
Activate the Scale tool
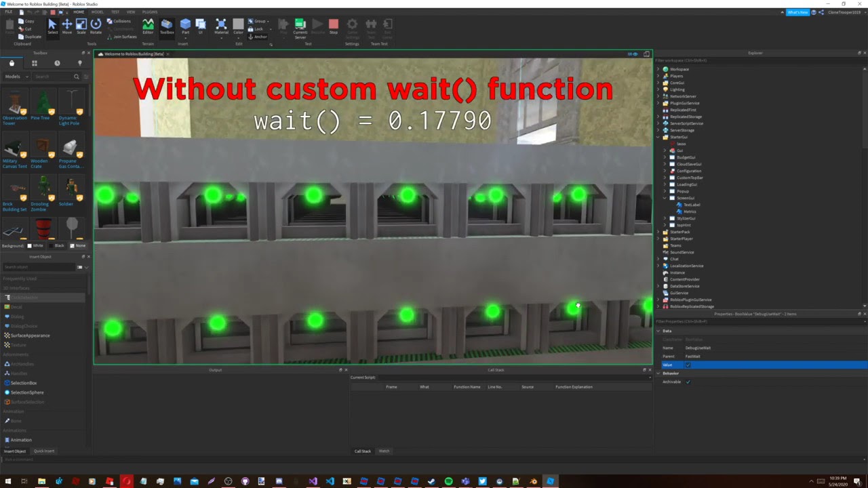click(x=81, y=26)
